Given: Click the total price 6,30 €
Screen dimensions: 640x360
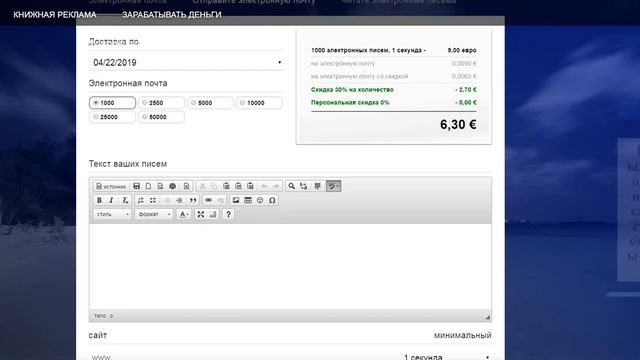Looking at the screenshot, I should pos(458,124).
